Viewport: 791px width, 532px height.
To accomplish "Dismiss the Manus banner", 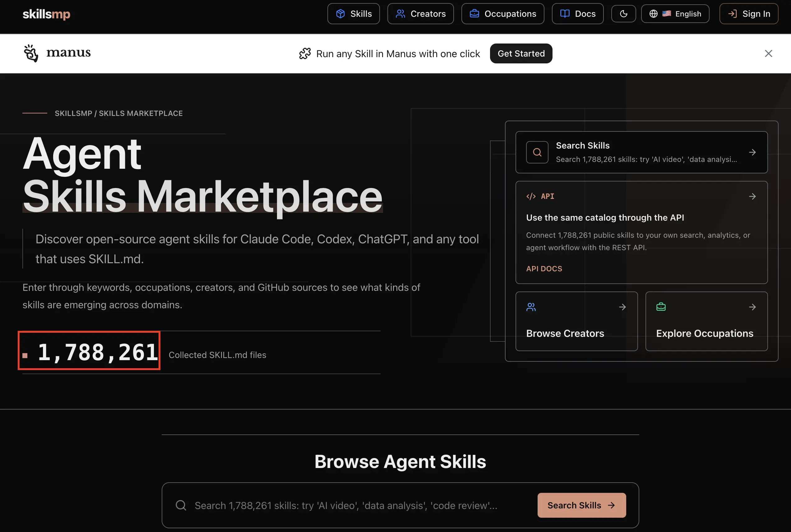I will 768,53.
